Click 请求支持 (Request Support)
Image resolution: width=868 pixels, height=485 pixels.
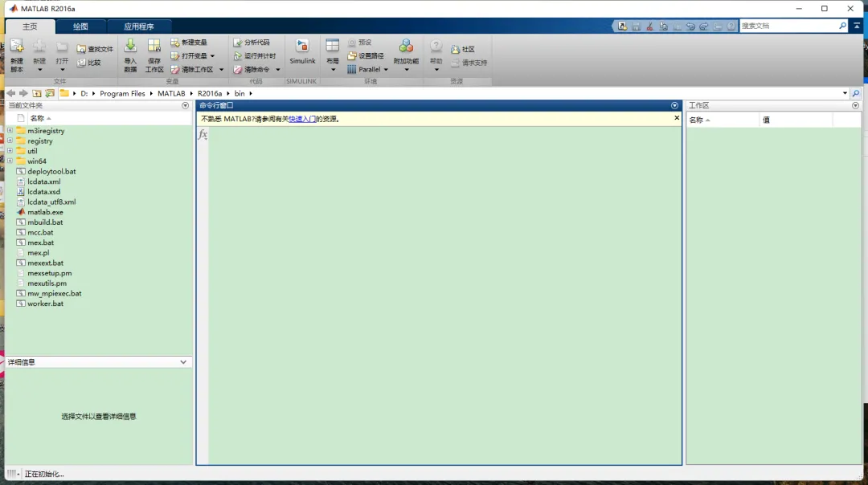tap(469, 63)
